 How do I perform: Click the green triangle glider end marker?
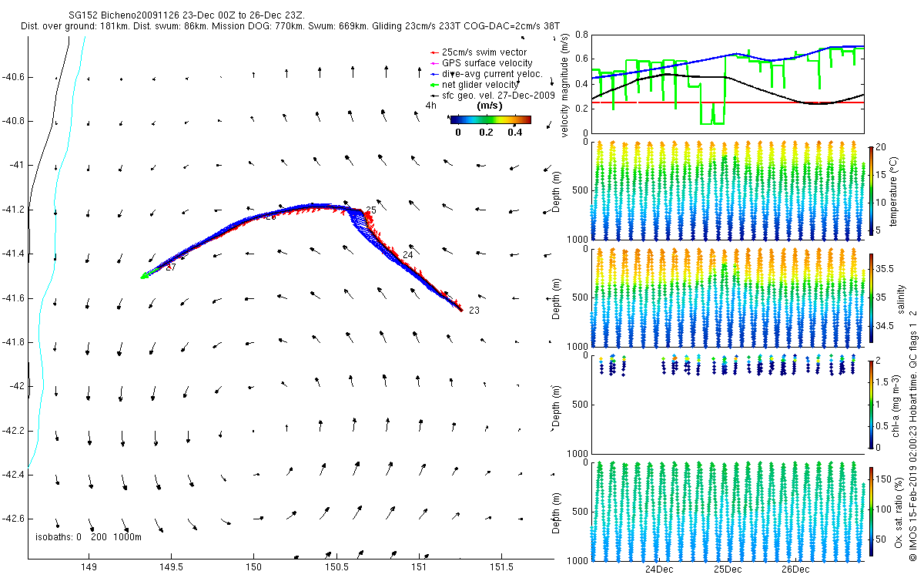pos(145,275)
